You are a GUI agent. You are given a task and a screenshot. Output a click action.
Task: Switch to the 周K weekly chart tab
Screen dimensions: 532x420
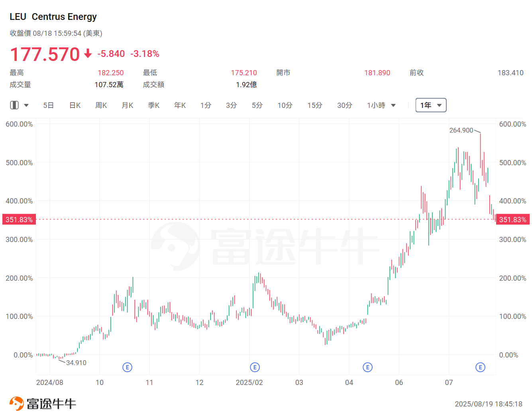pyautogui.click(x=101, y=105)
